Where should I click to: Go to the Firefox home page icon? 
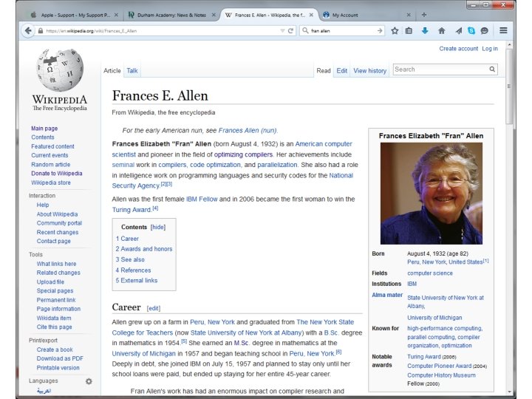click(441, 30)
